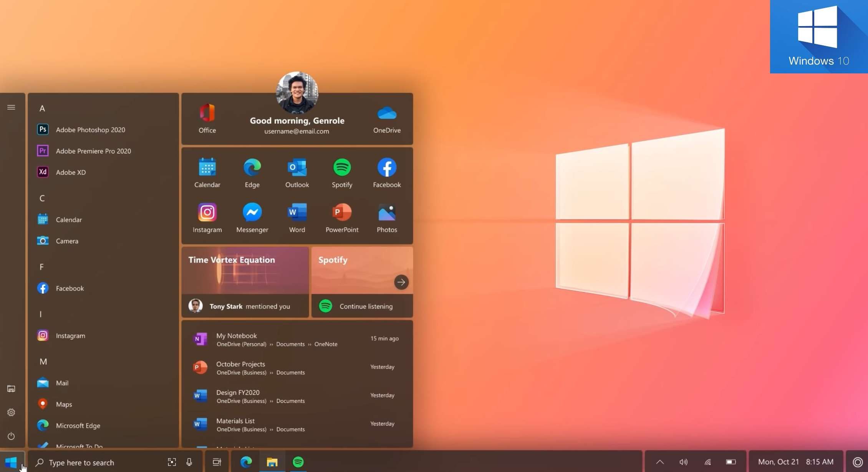This screenshot has height=472, width=868.
Task: Show hidden system tray icons chevron
Action: click(659, 462)
